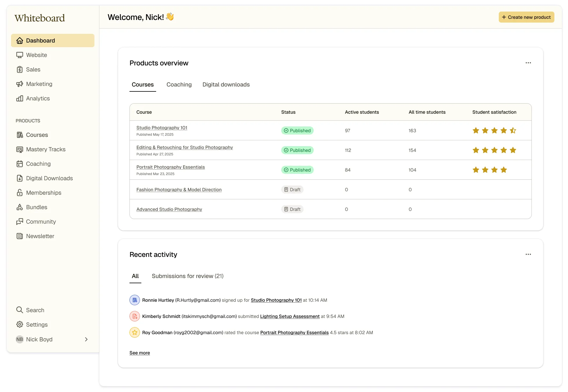Switch to the Coaching tab
This screenshot has width=568, height=392.
point(179,84)
